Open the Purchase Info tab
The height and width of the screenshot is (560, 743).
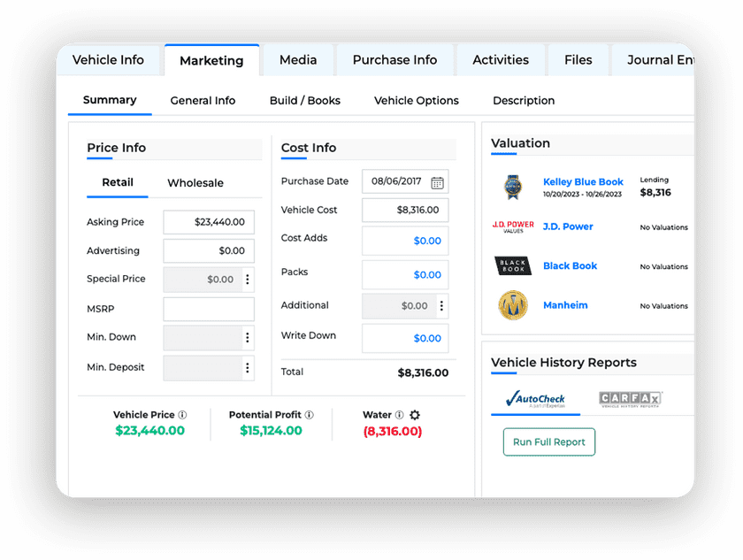click(x=394, y=60)
